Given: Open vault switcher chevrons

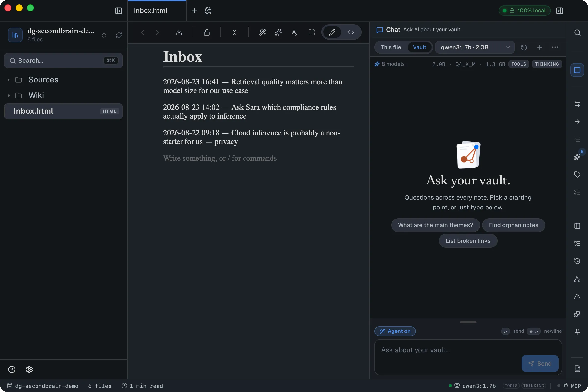Looking at the screenshot, I should click(x=104, y=35).
